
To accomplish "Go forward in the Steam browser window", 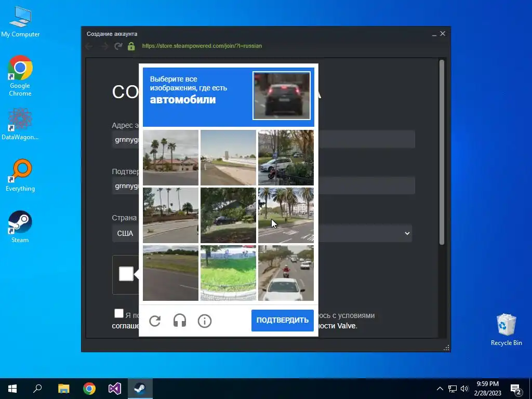I will pos(104,46).
